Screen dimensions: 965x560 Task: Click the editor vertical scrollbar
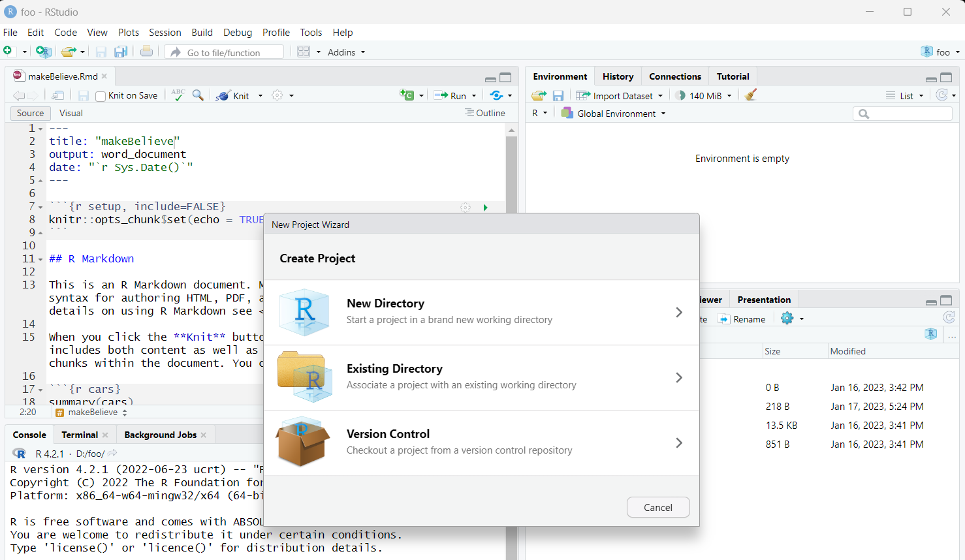511,170
